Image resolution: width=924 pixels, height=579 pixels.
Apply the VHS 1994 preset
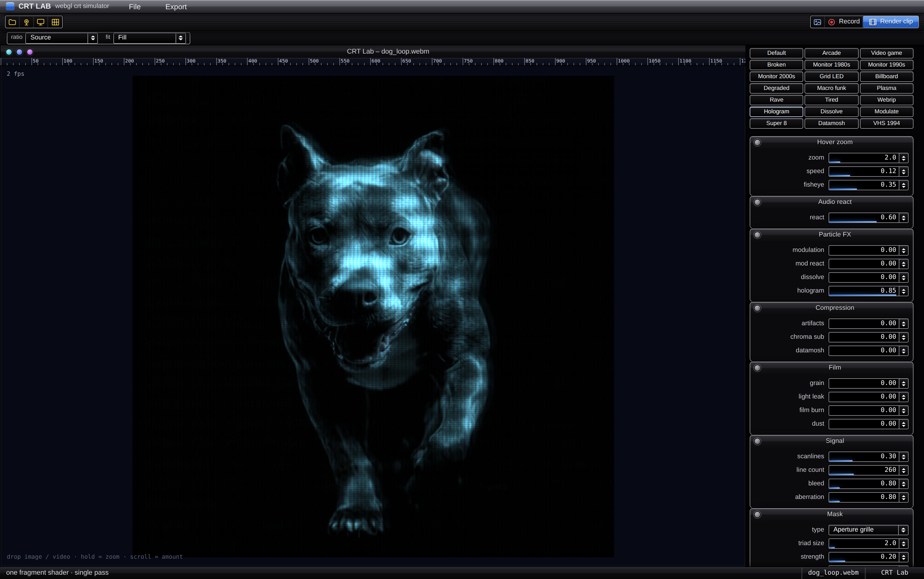pos(886,123)
